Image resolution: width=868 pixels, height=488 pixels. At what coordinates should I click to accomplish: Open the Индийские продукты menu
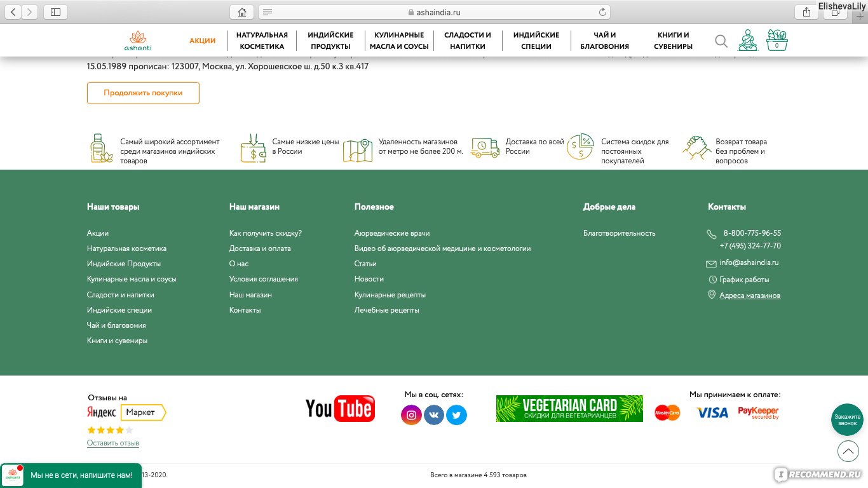coord(330,41)
